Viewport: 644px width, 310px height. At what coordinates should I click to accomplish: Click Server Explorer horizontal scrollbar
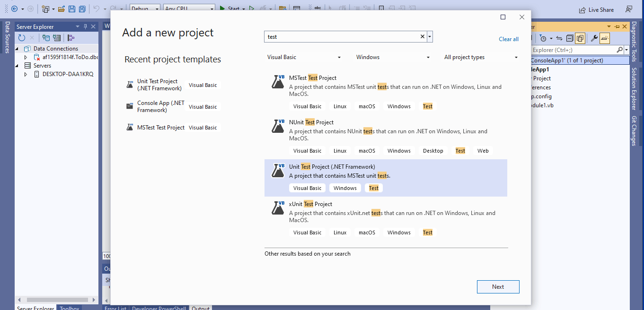coord(57,300)
